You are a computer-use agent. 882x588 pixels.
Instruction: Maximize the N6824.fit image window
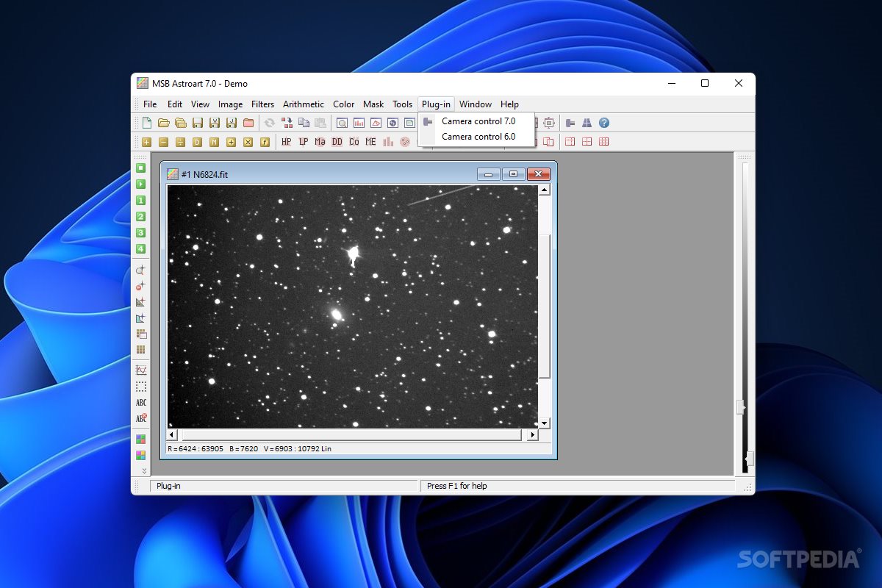513,174
